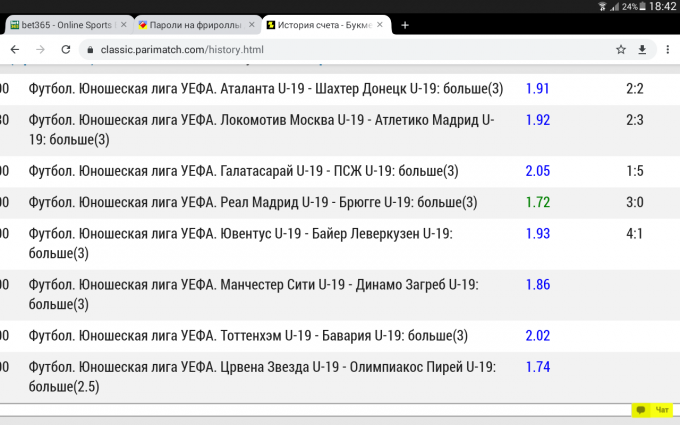Click the odds value 1.91
This screenshot has width=680, height=425.
[x=537, y=89]
